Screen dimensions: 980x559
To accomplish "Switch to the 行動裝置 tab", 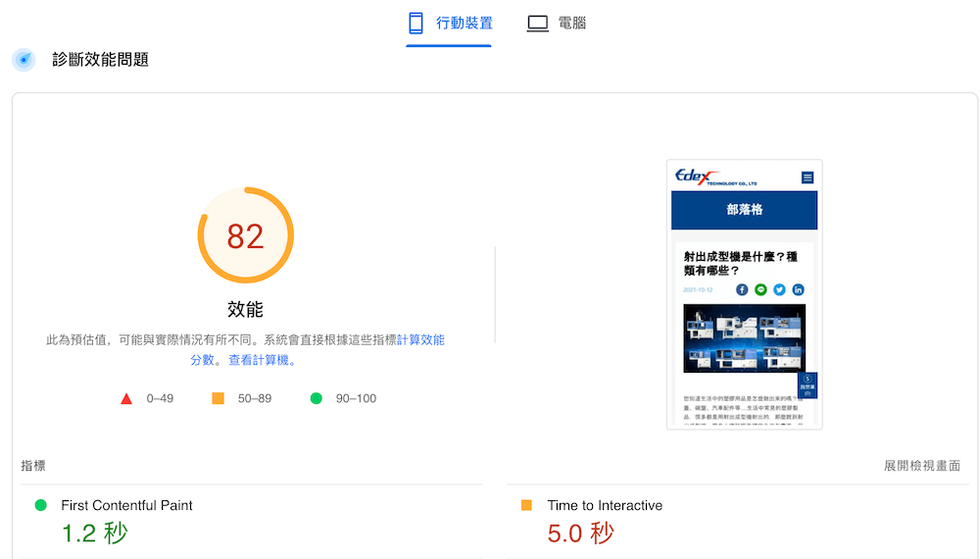I will pyautogui.click(x=450, y=24).
